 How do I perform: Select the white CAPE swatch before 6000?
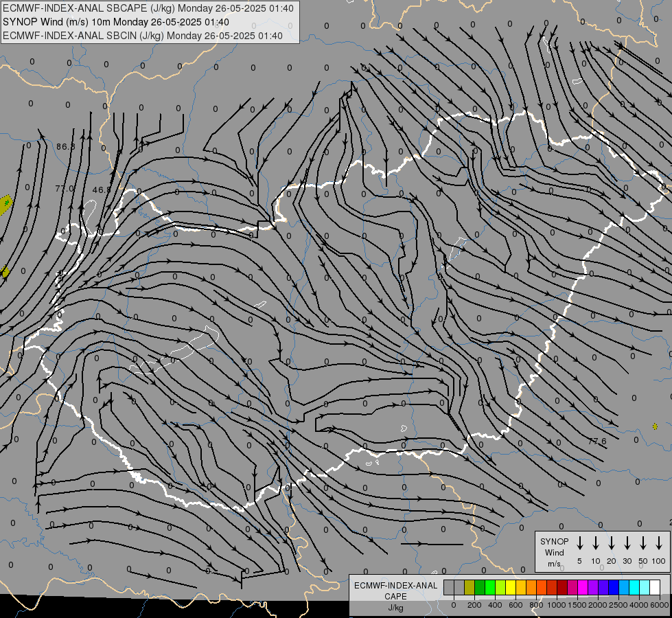point(656,588)
